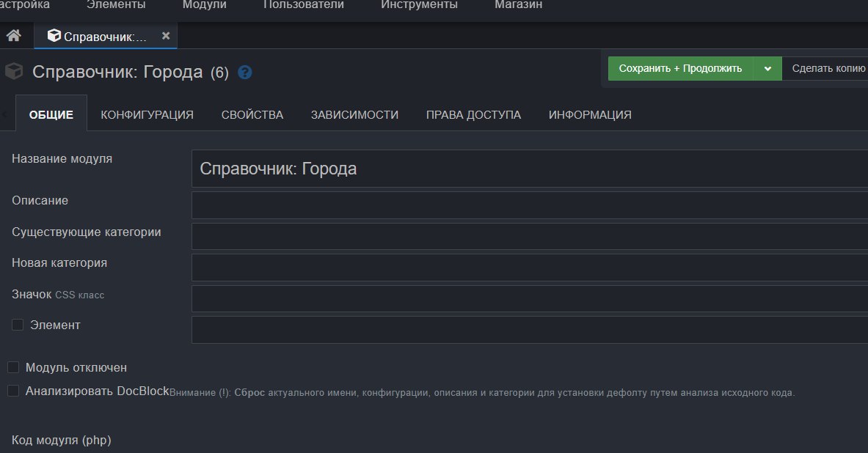Viewport: 868px width, 453px height.
Task: Open the Инструменты menu
Action: click(x=419, y=5)
